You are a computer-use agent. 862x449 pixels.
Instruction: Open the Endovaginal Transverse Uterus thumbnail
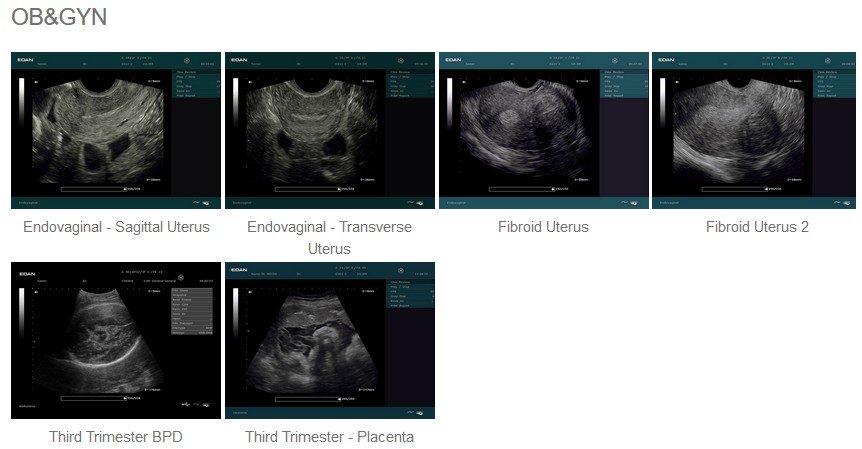(330, 130)
